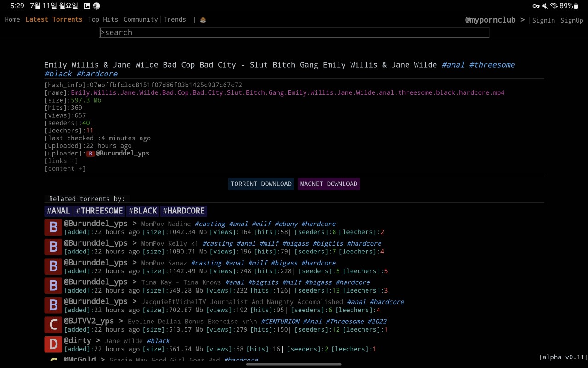Open the Top Hits section
Viewport: 588px width, 368px height.
[x=103, y=19]
